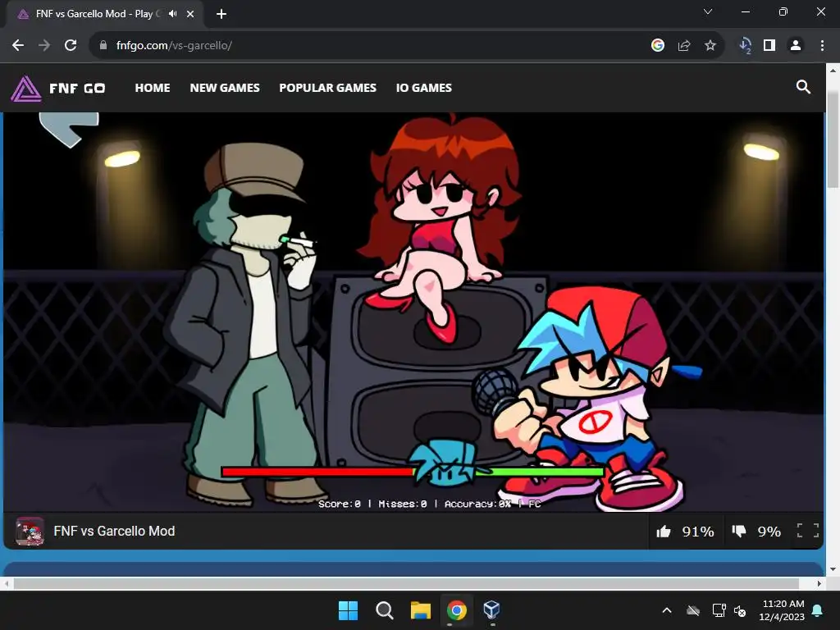The width and height of the screenshot is (840, 630).
Task: Click the padlock site info icon
Action: pos(103,46)
